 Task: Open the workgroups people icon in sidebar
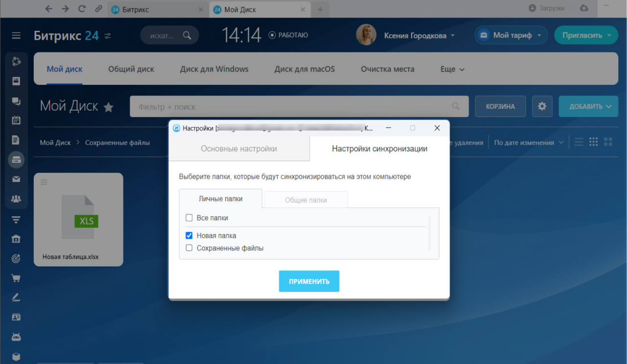coord(16,199)
